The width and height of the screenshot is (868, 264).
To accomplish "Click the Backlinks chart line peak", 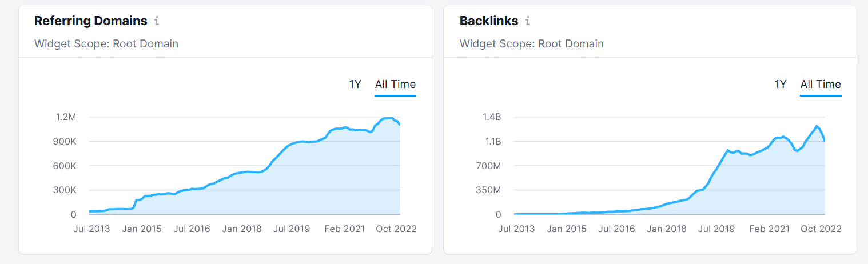I will coord(817,126).
